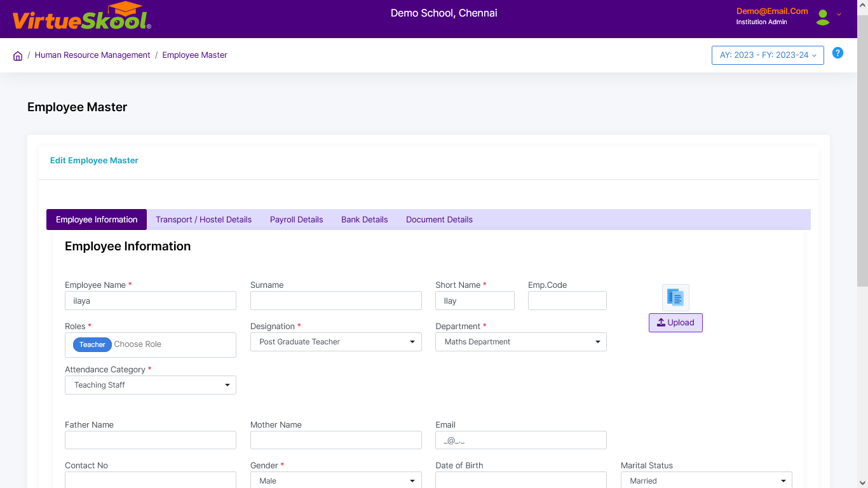Focus the Date of Birth field
This screenshot has width=868, height=488.
tap(521, 480)
